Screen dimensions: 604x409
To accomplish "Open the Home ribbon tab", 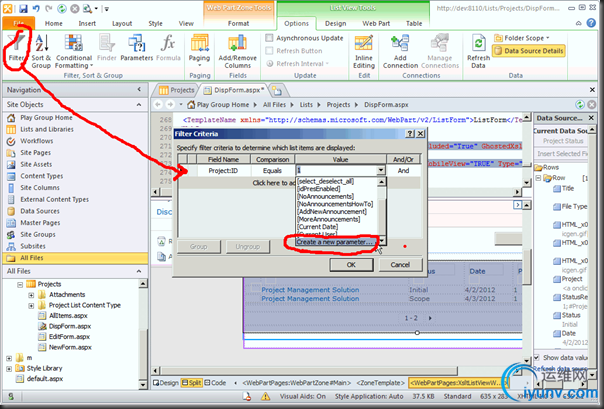I will 54,23.
